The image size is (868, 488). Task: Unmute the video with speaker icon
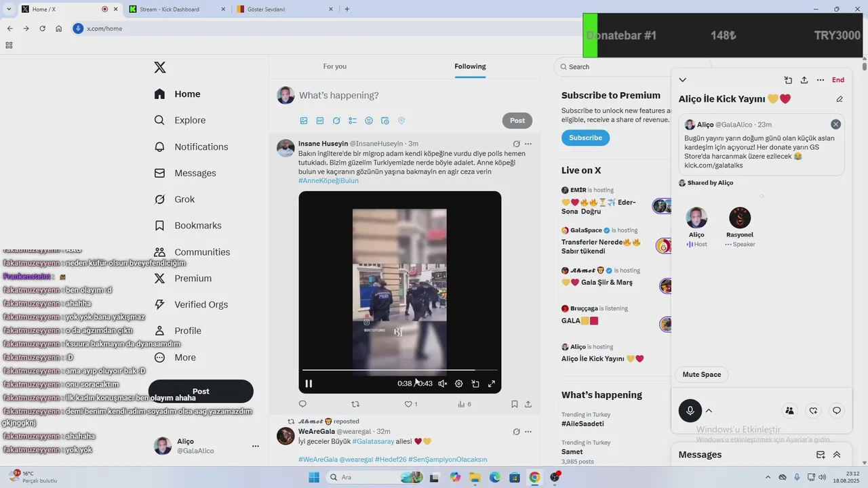(x=443, y=384)
